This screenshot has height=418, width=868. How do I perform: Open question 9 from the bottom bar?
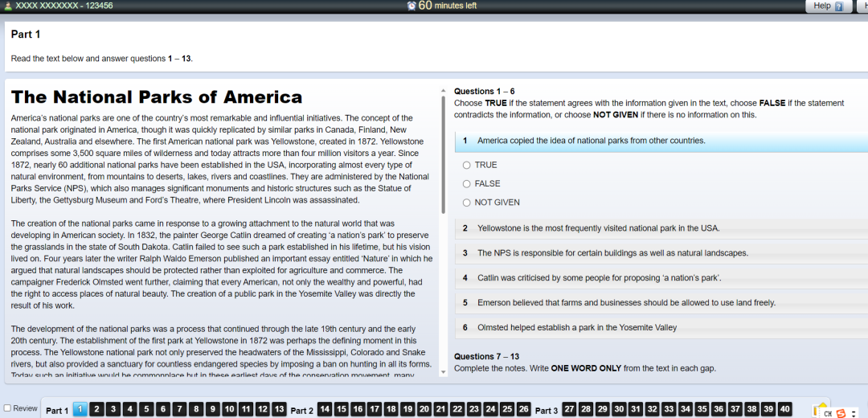pyautogui.click(x=212, y=410)
